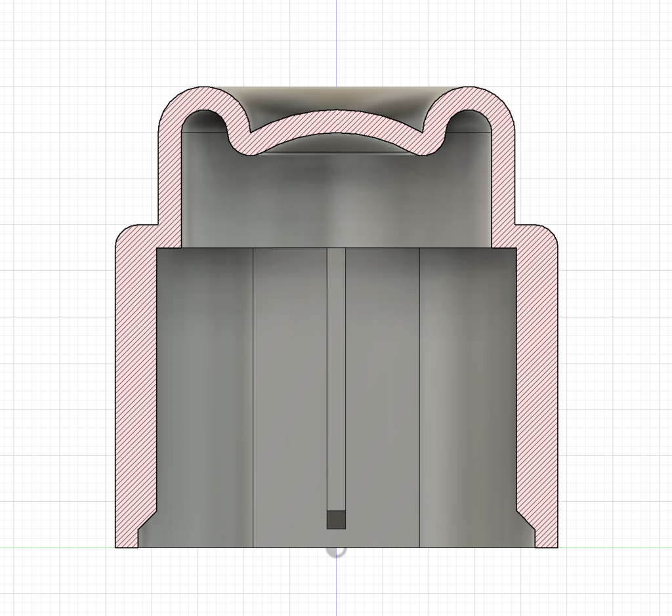672x616 pixels.
Task: Select the green horizontal axis line left of model
Action: pyautogui.click(x=58, y=547)
